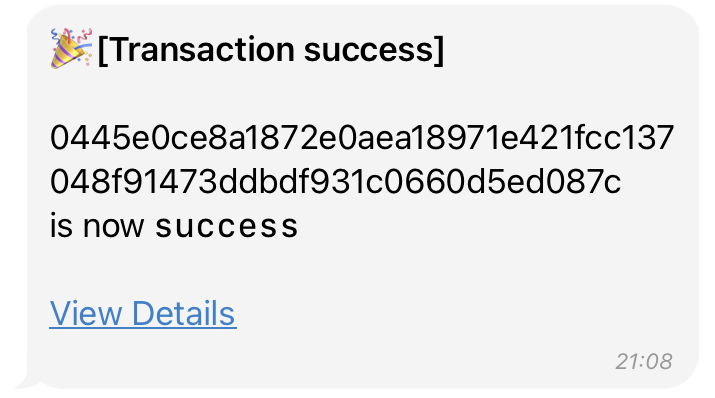The height and width of the screenshot is (398, 715).
Task: Click the bold word "Transaction" in the heading
Action: [202, 49]
